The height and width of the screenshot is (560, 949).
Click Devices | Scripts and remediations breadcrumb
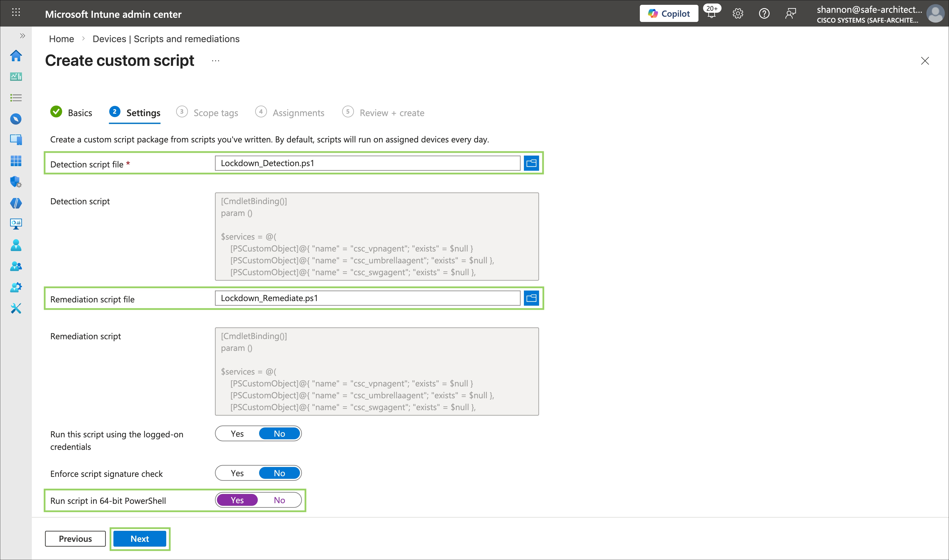166,39
